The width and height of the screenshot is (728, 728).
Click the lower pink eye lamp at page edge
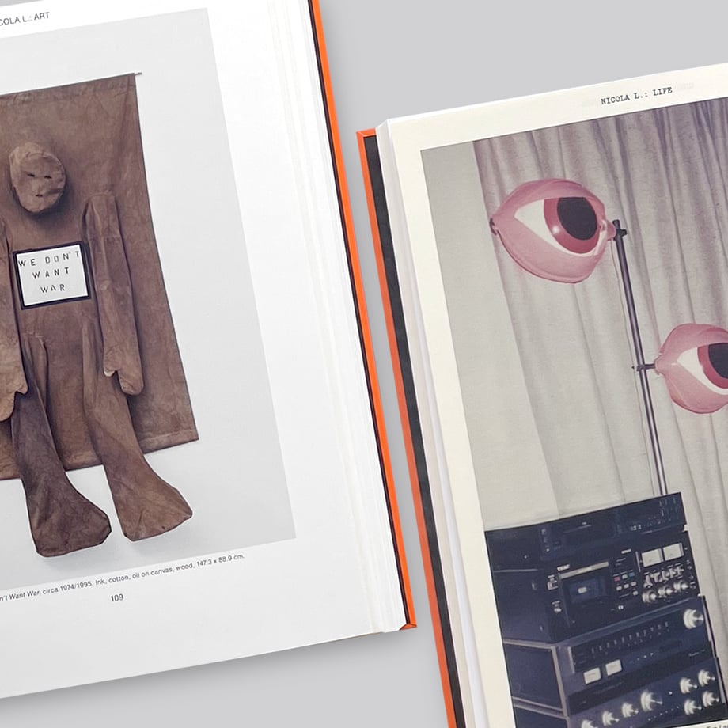(692, 368)
